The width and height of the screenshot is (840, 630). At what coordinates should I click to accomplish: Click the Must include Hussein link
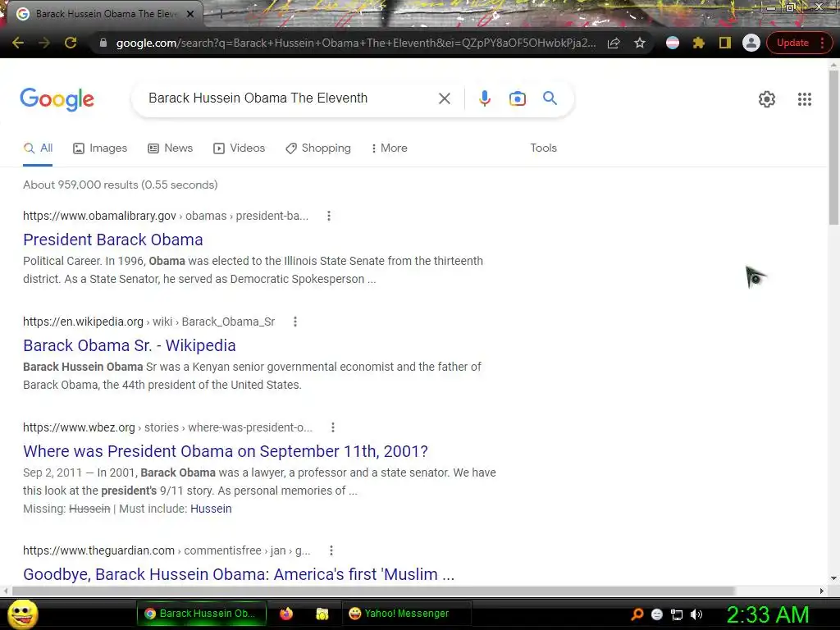pyautogui.click(x=211, y=509)
